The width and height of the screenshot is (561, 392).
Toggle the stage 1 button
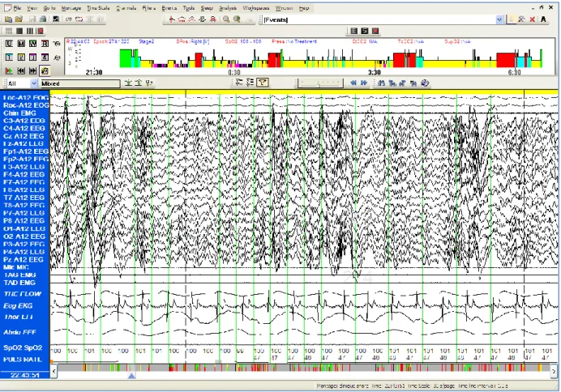coord(9,58)
